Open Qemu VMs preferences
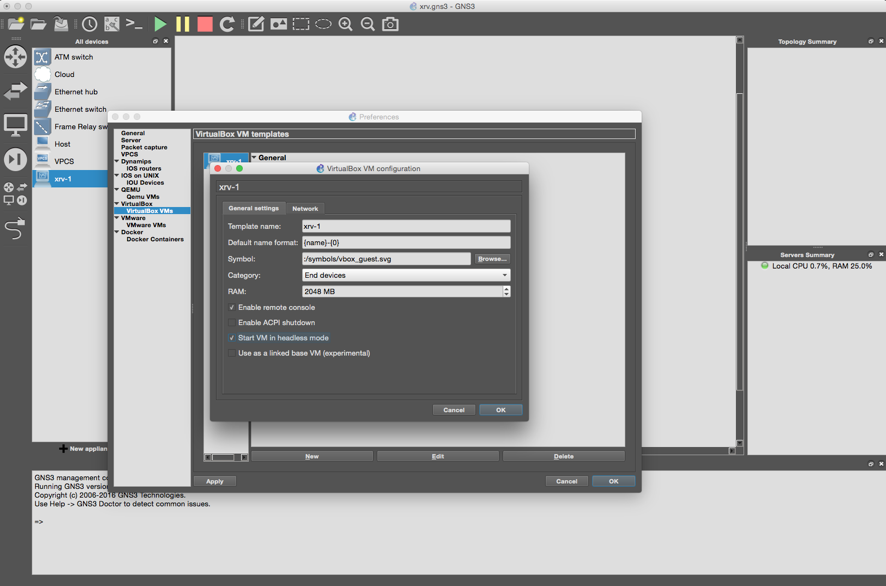Image resolution: width=886 pixels, height=586 pixels. pyautogui.click(x=143, y=197)
